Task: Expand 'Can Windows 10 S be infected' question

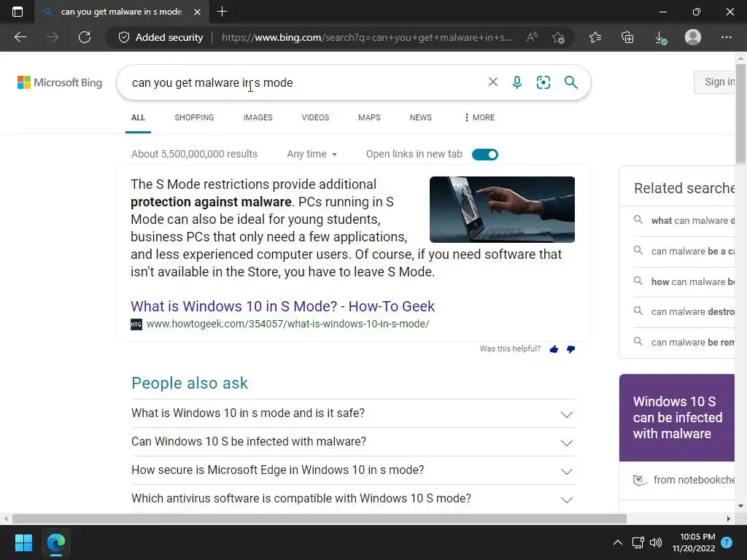Action: tap(352, 442)
